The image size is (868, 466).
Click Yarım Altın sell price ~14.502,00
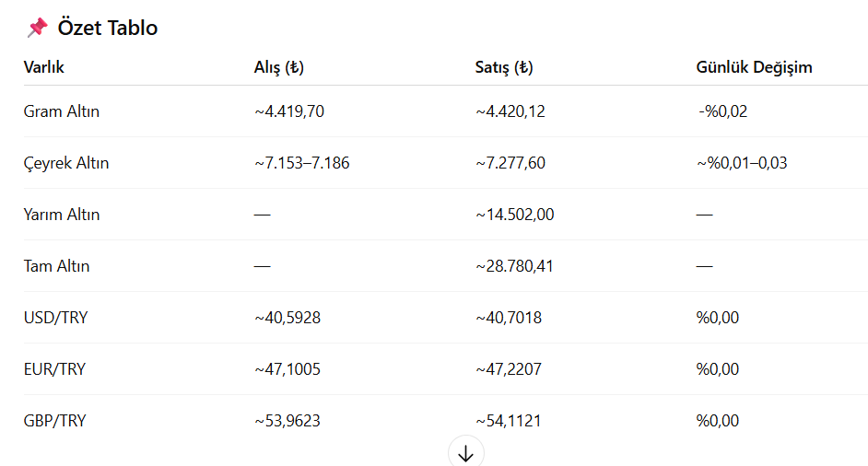click(x=514, y=215)
